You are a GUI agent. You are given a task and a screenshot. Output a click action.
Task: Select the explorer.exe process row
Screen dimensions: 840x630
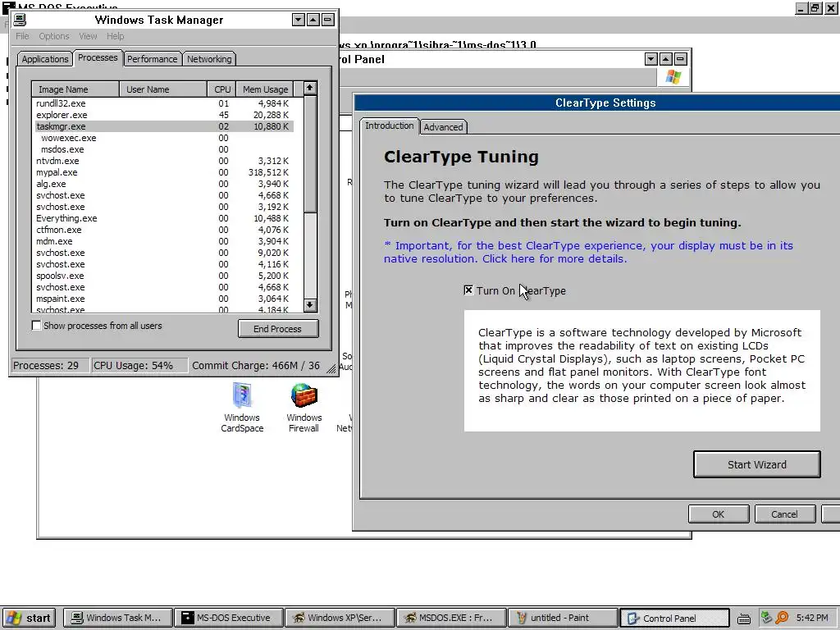click(163, 115)
